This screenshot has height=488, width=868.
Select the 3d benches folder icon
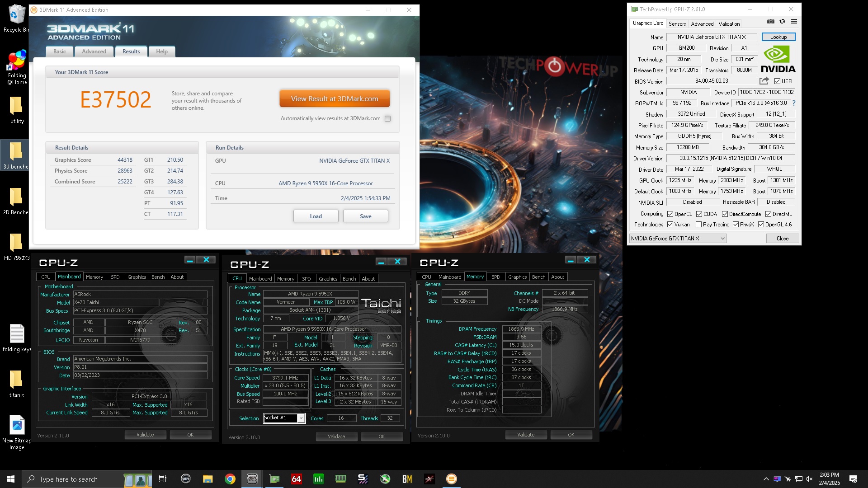coord(16,155)
